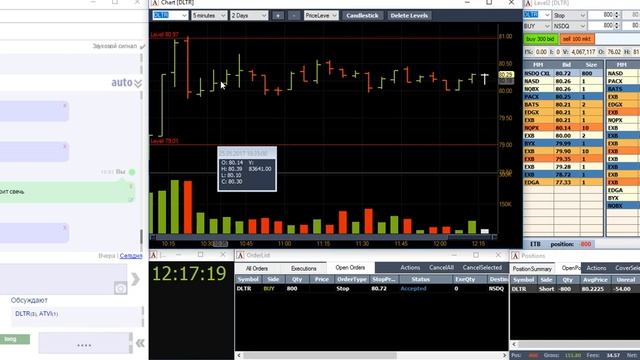Select the BATS 80.21 bid row
This screenshot has height=360, width=640.
563,104
